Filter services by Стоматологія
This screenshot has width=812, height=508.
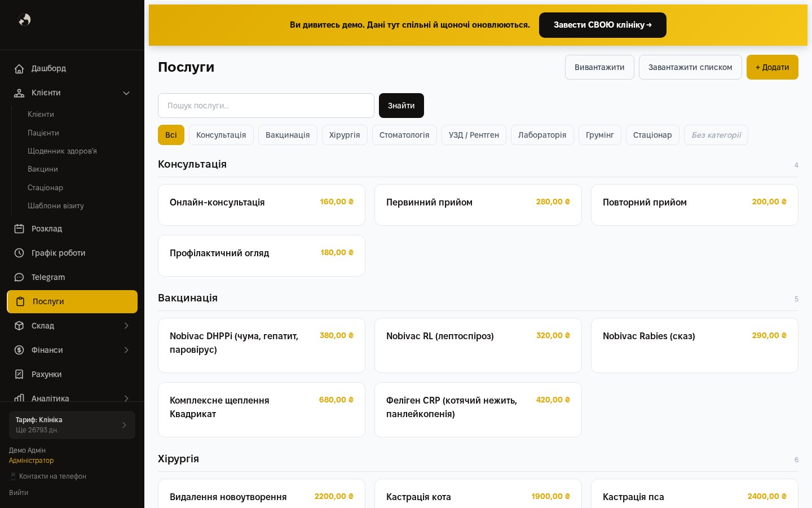click(404, 135)
